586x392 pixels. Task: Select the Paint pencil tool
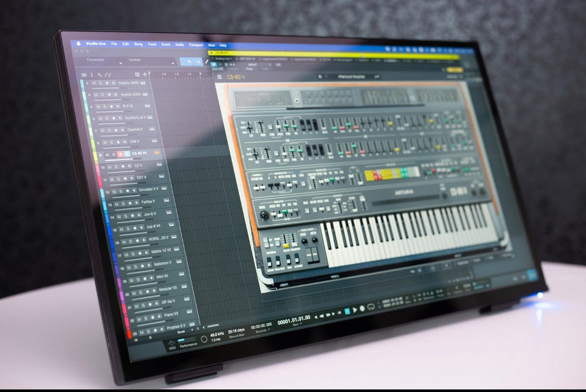[207, 62]
